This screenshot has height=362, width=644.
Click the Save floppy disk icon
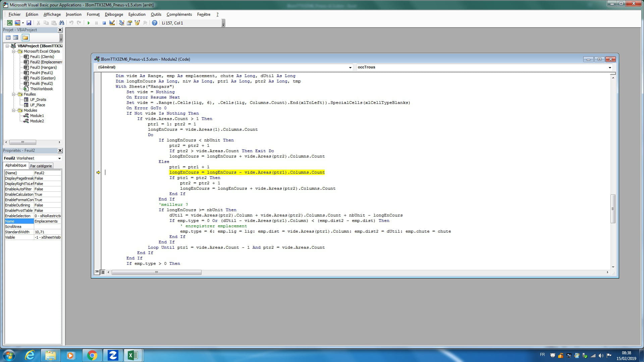[29, 23]
